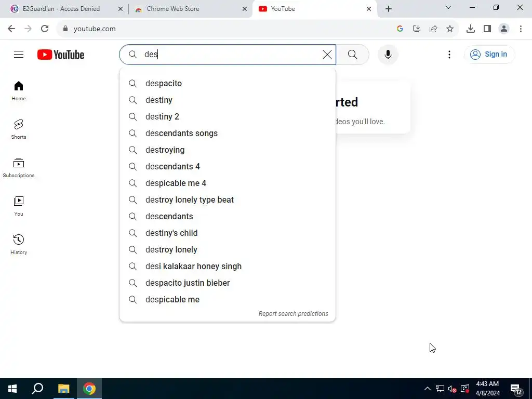Start voice search with microphone

(388, 55)
